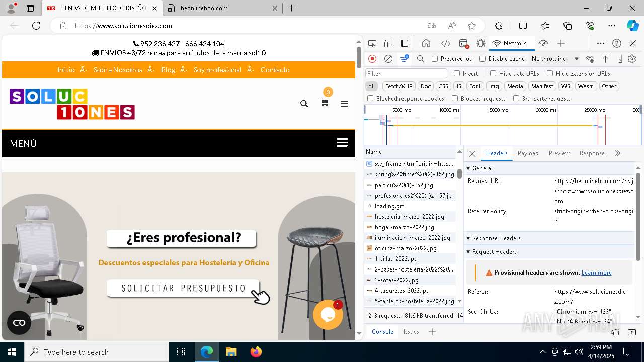644x362 pixels.
Task: Open the No throttling dropdown
Action: (555, 59)
